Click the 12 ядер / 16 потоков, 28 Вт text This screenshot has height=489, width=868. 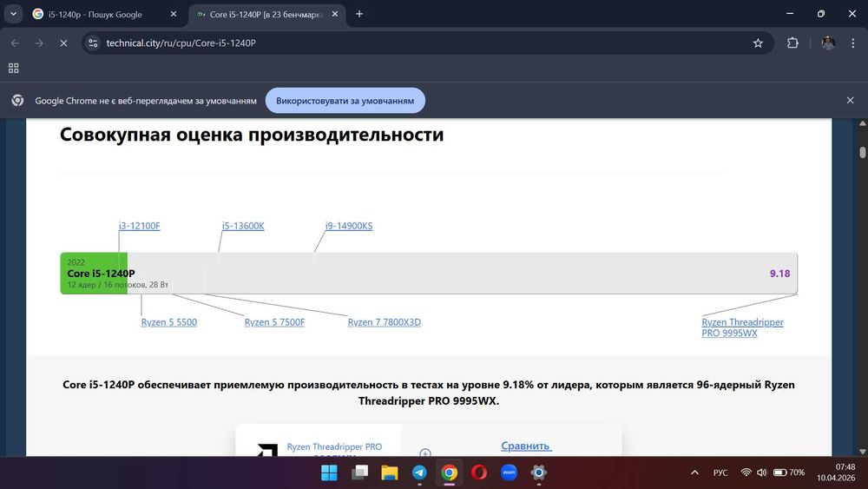118,285
